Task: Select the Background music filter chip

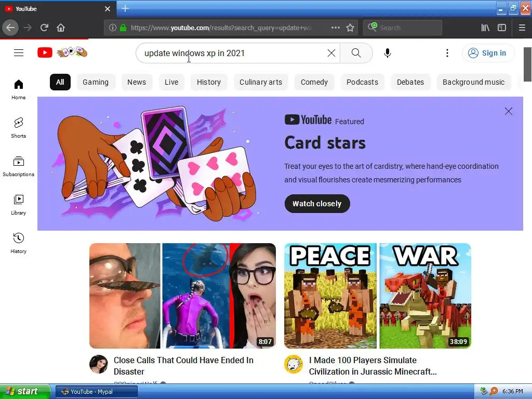Action: (473, 82)
